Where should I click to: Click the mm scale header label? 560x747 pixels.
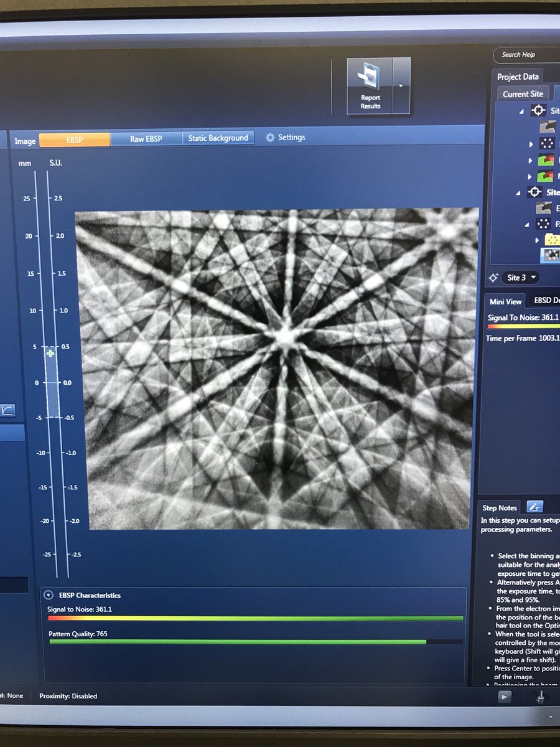click(24, 162)
